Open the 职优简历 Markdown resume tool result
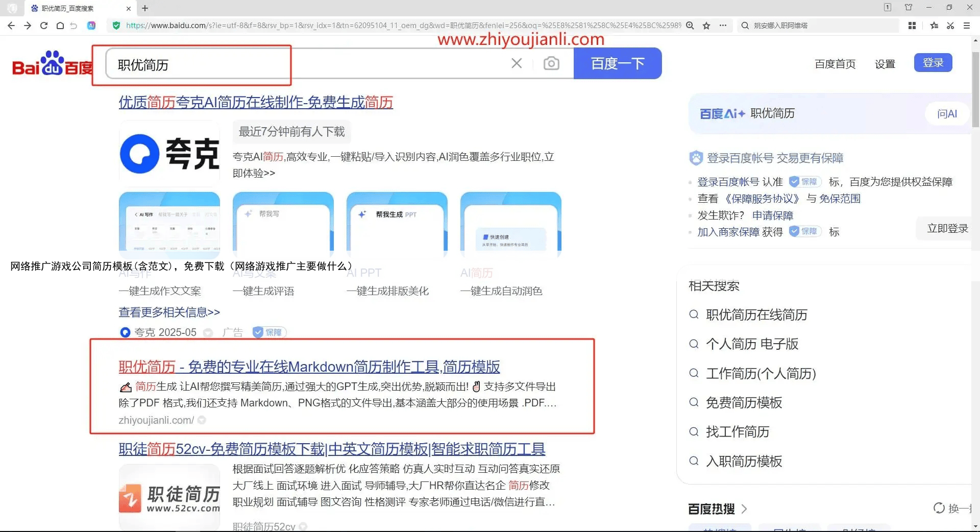This screenshot has width=980, height=532. pyautogui.click(x=309, y=367)
